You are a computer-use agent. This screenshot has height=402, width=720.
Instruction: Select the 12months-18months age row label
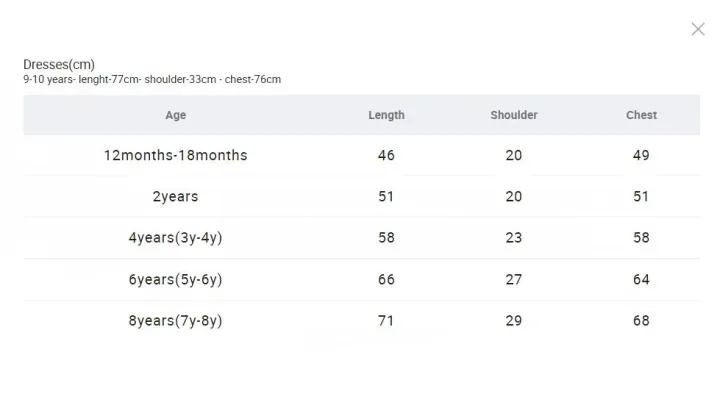click(176, 155)
